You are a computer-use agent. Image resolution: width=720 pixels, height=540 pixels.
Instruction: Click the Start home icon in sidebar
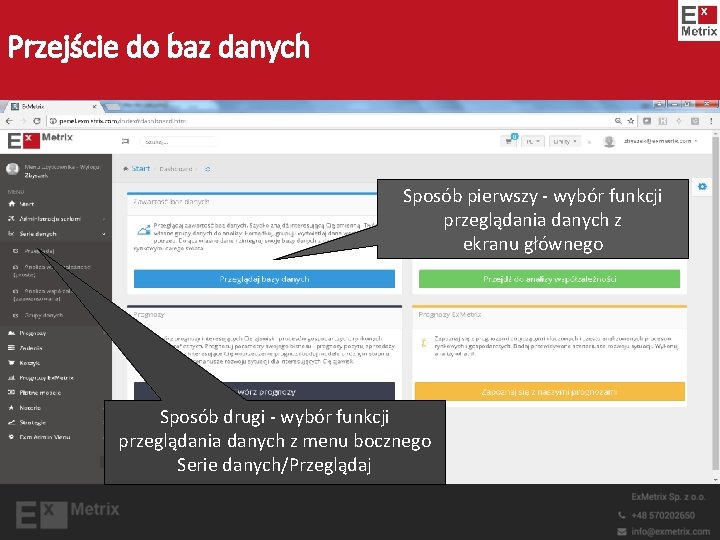click(x=12, y=204)
